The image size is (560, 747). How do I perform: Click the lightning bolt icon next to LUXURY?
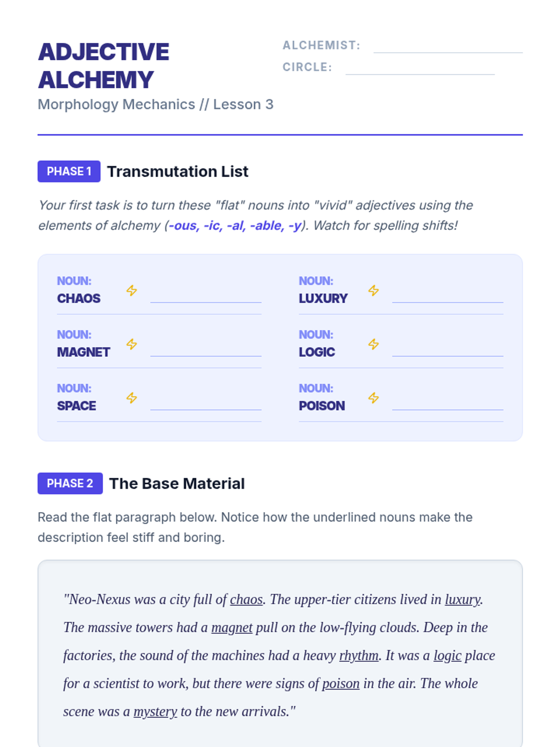(x=373, y=290)
